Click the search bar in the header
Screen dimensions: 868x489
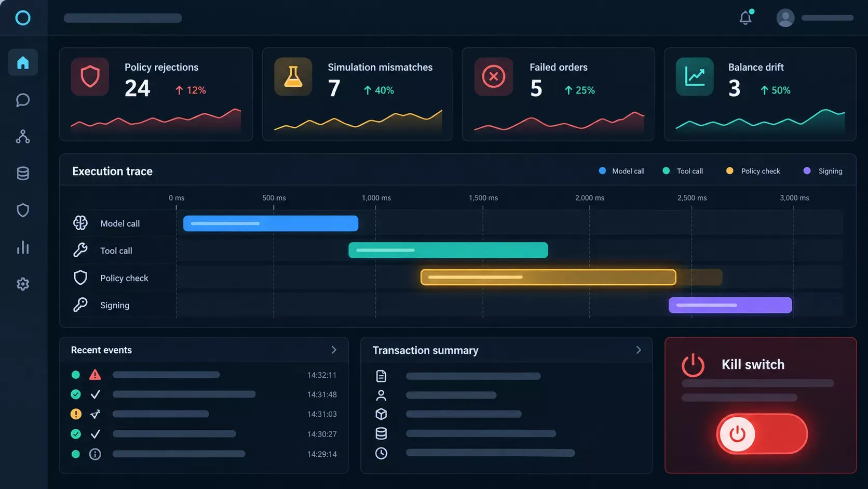[x=123, y=18]
